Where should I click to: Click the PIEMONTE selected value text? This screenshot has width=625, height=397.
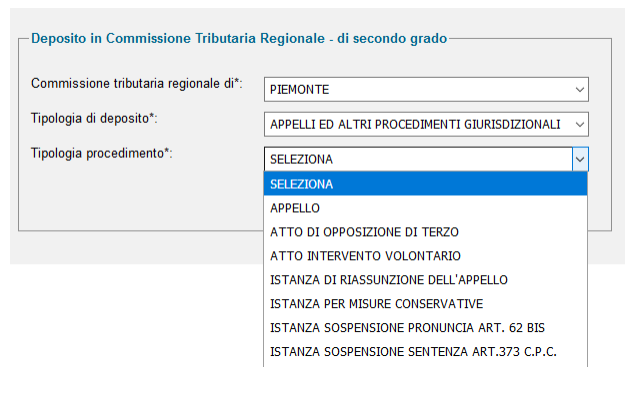click(299, 90)
